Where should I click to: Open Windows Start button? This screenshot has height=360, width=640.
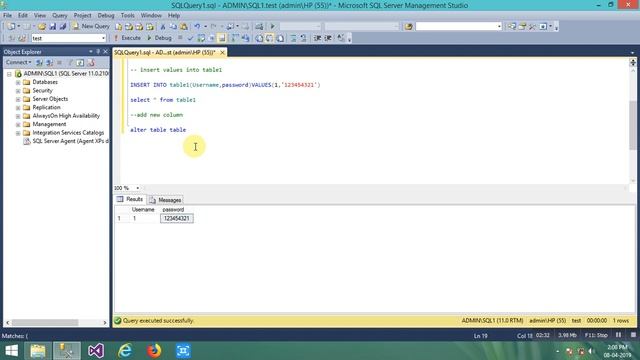[11, 351]
